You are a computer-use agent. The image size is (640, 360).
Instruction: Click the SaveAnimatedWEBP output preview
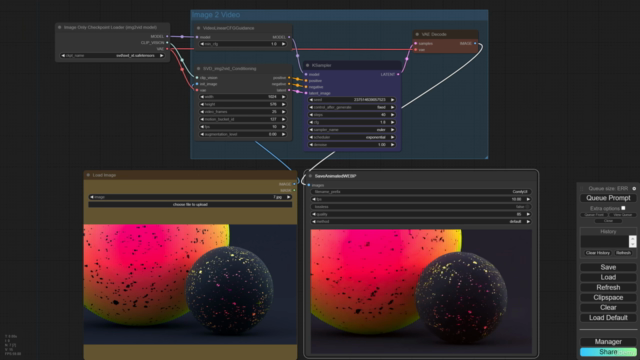coord(421,291)
